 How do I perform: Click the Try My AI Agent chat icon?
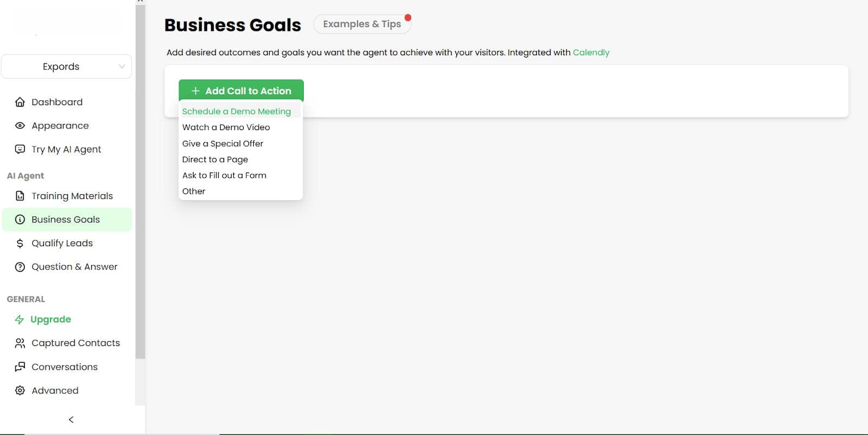coord(20,149)
